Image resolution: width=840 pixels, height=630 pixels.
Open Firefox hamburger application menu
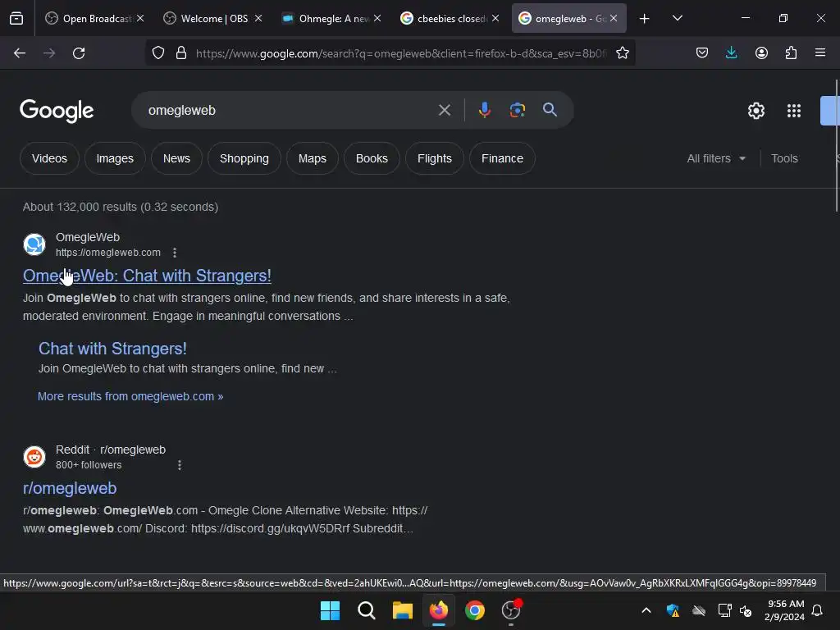tap(820, 53)
